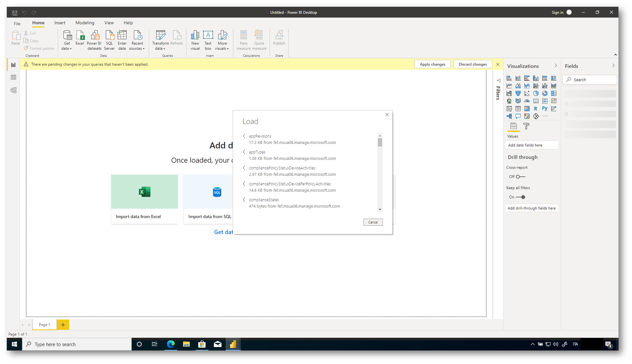Choose the filled map visual
632x364 pixels.
[518, 101]
